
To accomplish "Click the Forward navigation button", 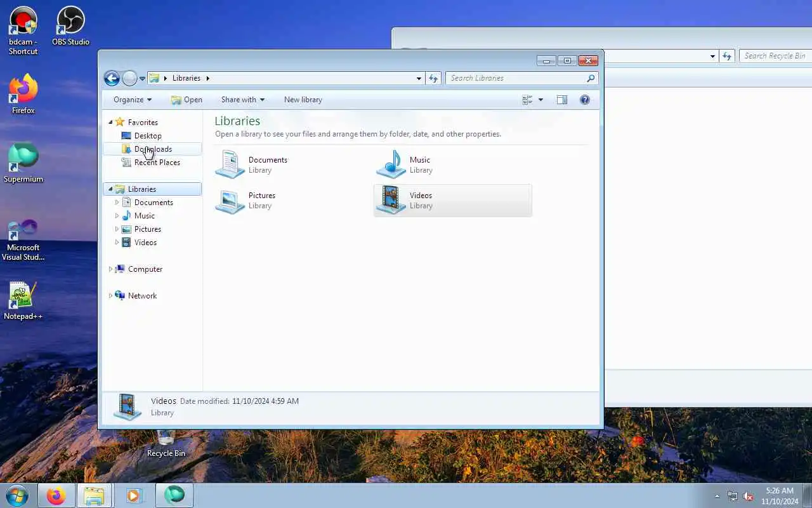I will 129,78.
